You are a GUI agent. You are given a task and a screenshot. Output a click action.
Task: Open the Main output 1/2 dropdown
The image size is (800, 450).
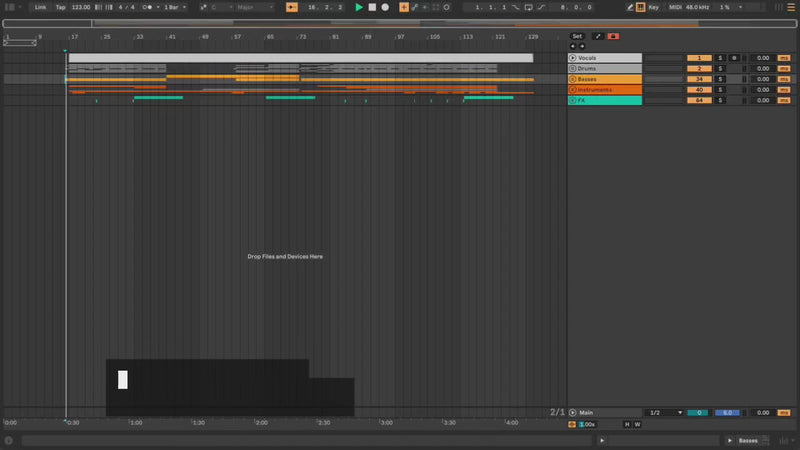[x=666, y=412]
